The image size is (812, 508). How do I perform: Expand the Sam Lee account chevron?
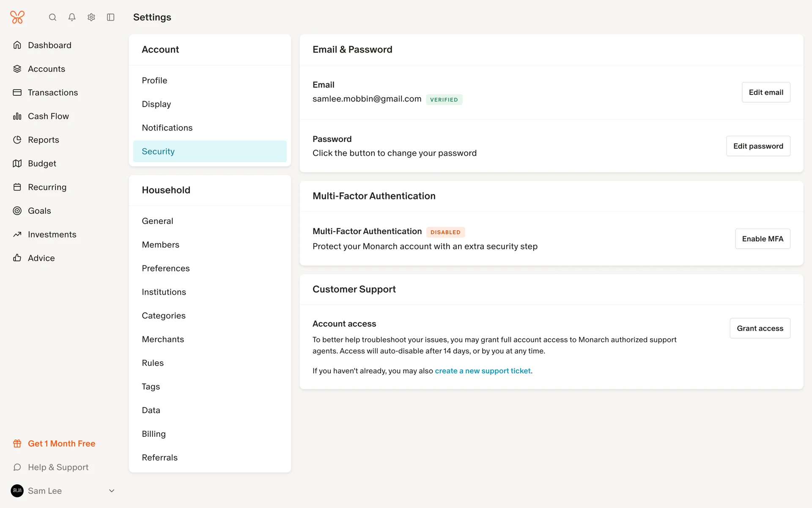pyautogui.click(x=112, y=491)
